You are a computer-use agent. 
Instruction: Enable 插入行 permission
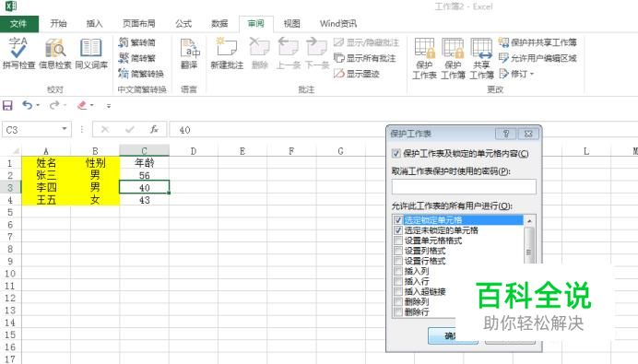point(398,281)
